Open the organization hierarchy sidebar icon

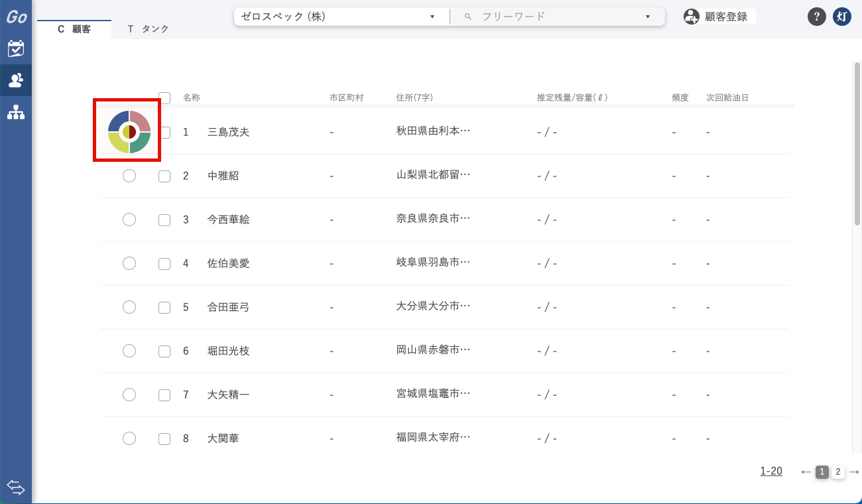pyautogui.click(x=16, y=113)
